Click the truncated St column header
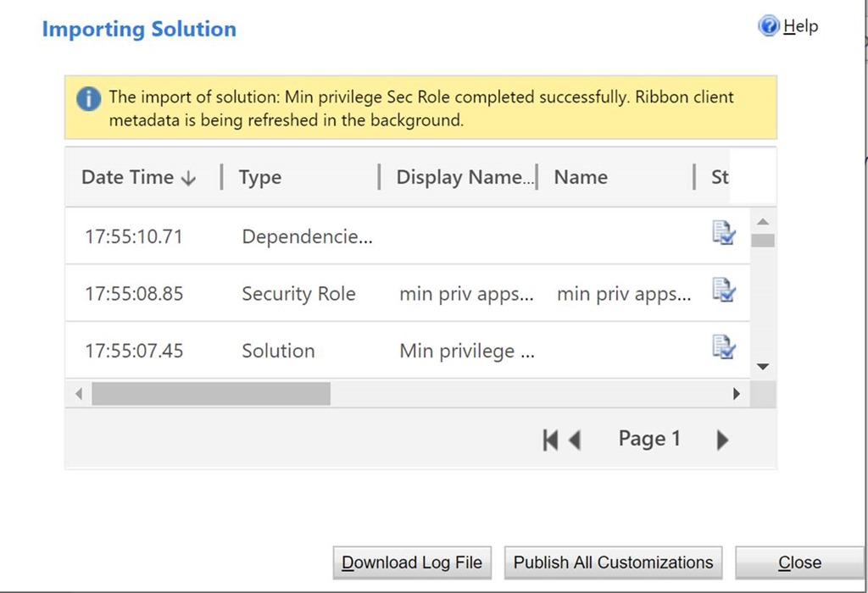 720,178
